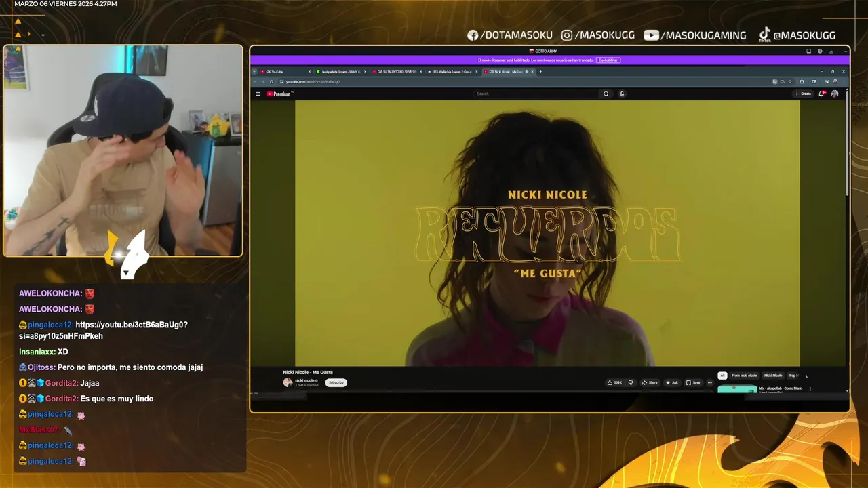Select the All recommendations chip
The width and height of the screenshot is (868, 488).
(x=722, y=375)
